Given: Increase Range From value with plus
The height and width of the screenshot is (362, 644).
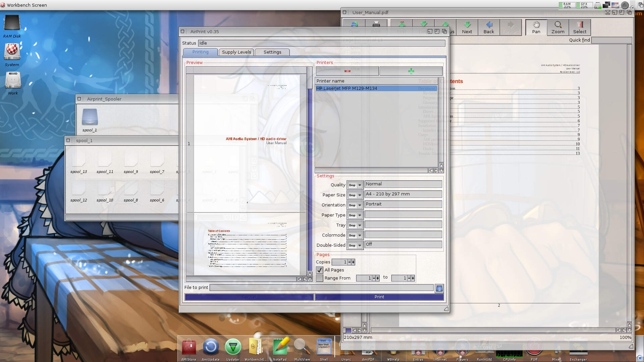Looking at the screenshot, I should [378, 278].
